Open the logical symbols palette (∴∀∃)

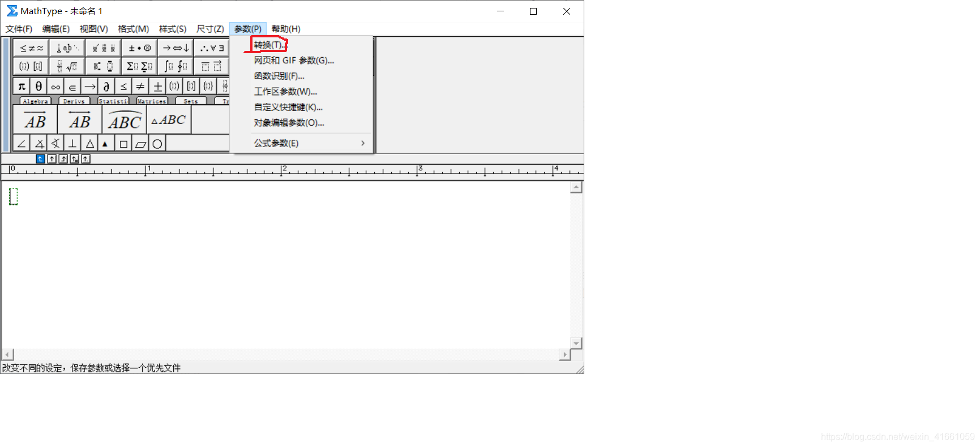pyautogui.click(x=212, y=48)
